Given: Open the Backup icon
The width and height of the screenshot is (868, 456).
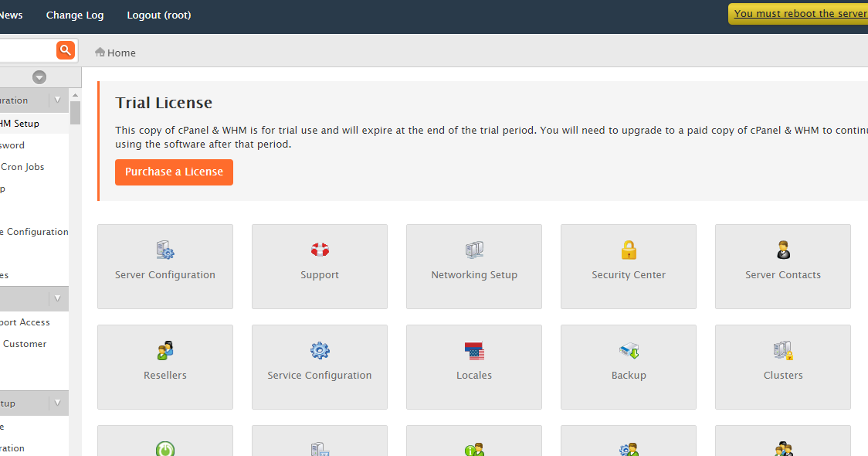Looking at the screenshot, I should pos(629,350).
